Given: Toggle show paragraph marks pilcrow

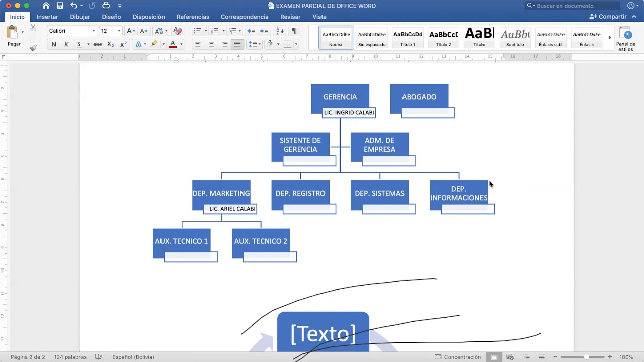Looking at the screenshot, I should [x=294, y=31].
